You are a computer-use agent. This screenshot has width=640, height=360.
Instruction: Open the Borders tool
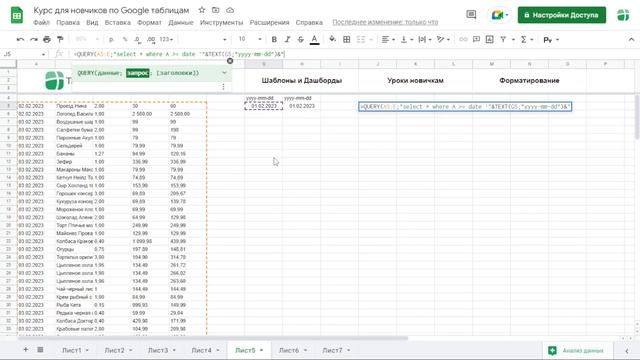[347, 40]
